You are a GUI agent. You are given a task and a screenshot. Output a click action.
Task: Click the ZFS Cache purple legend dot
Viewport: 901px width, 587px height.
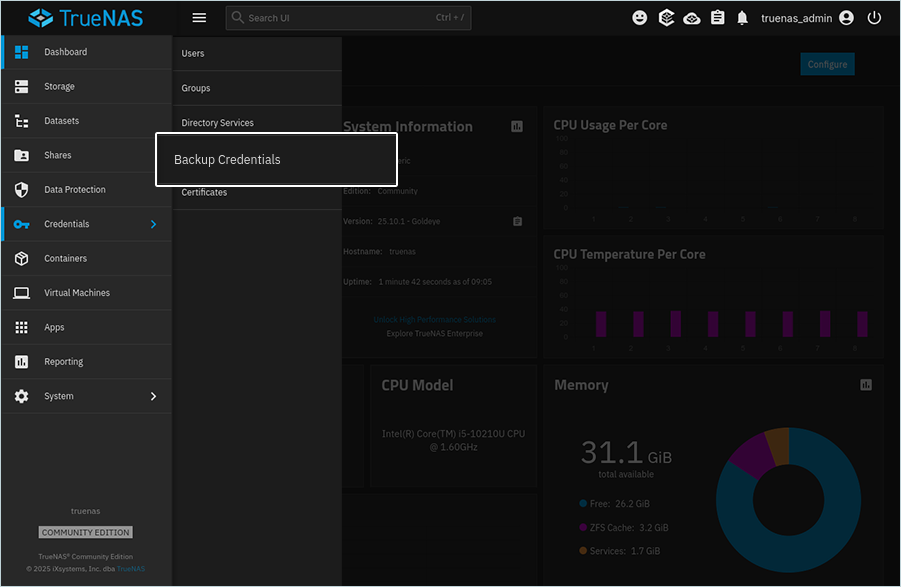583,527
